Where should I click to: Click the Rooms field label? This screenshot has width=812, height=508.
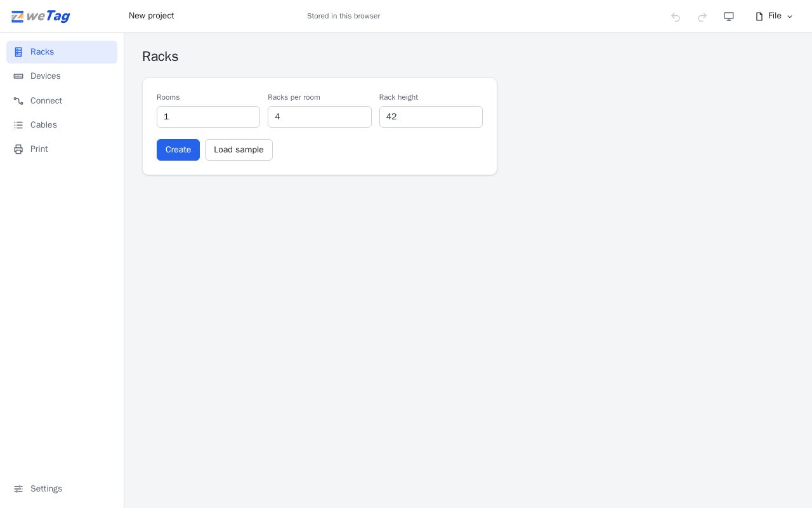click(x=168, y=97)
